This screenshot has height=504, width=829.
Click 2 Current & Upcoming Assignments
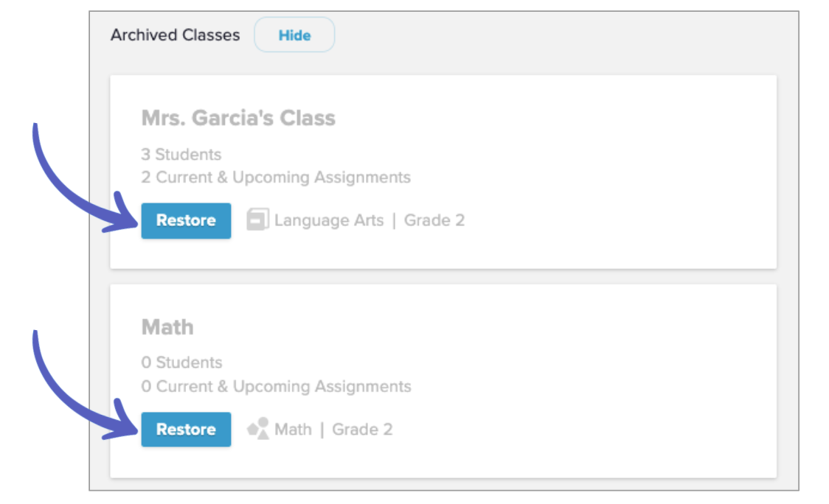coord(276,178)
